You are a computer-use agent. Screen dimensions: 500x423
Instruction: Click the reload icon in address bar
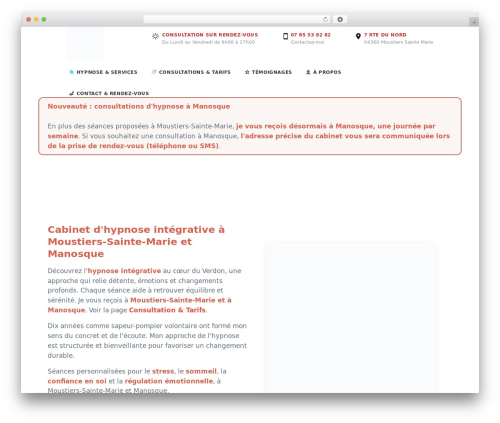(325, 19)
